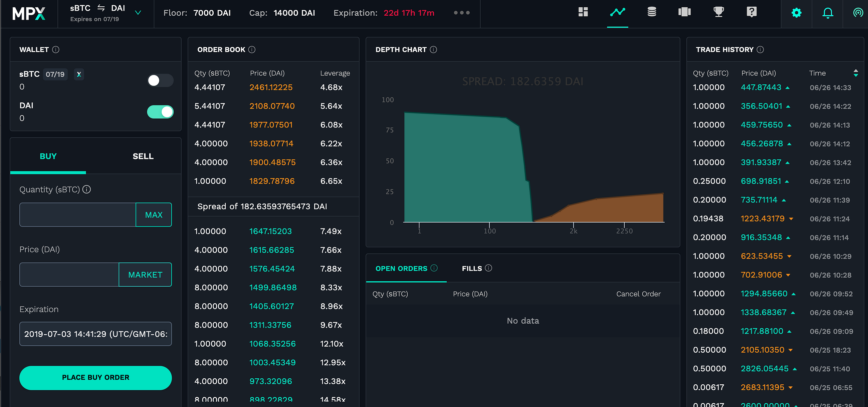The height and width of the screenshot is (407, 868).
Task: Select bid price 973.32096
Action: 270,381
